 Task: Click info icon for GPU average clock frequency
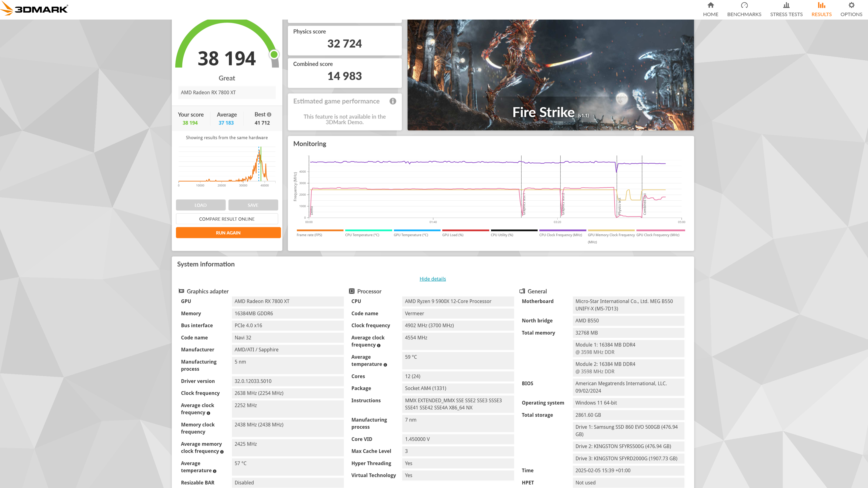click(x=209, y=413)
